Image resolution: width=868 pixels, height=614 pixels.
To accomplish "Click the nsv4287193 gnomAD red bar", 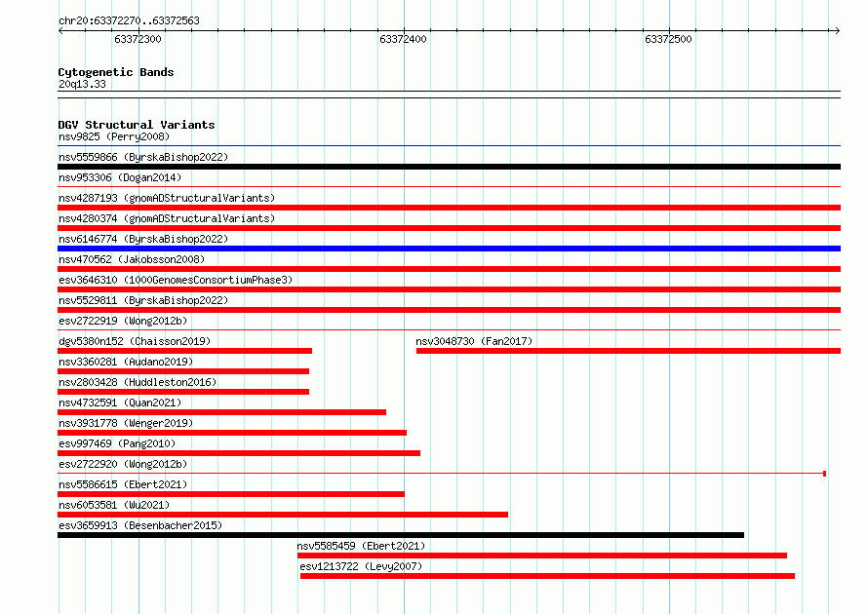I will point(449,208).
